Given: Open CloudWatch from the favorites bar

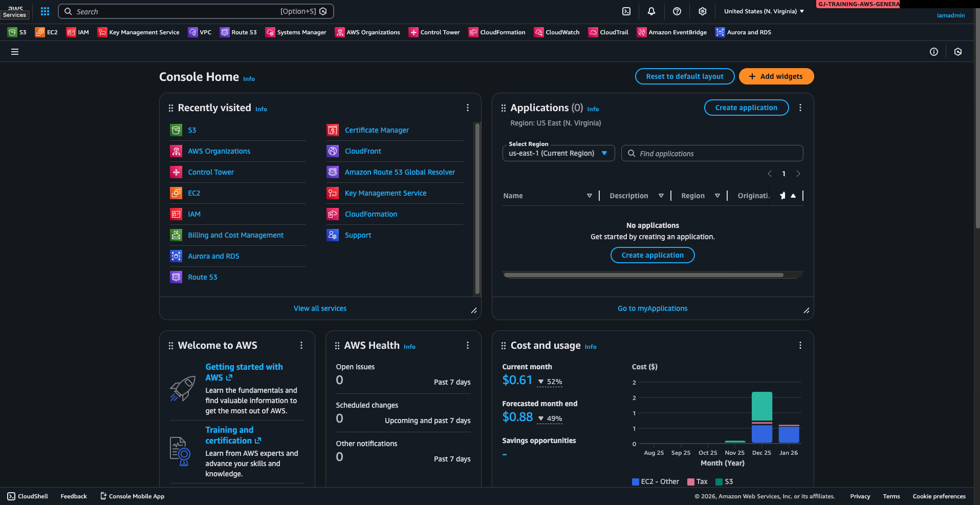Looking at the screenshot, I should [x=557, y=32].
